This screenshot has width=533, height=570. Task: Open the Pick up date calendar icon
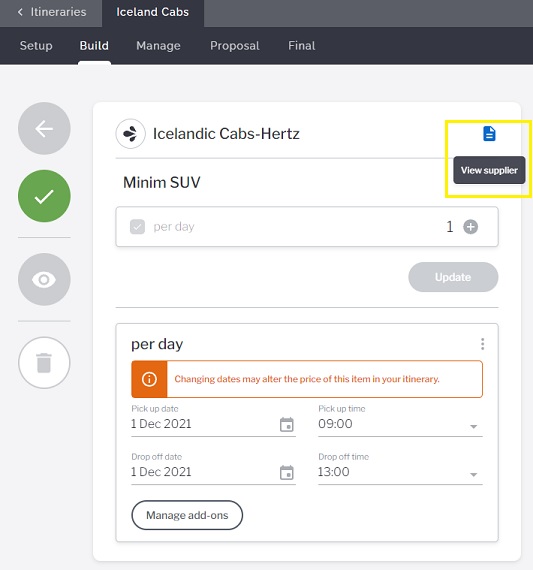tap(286, 424)
